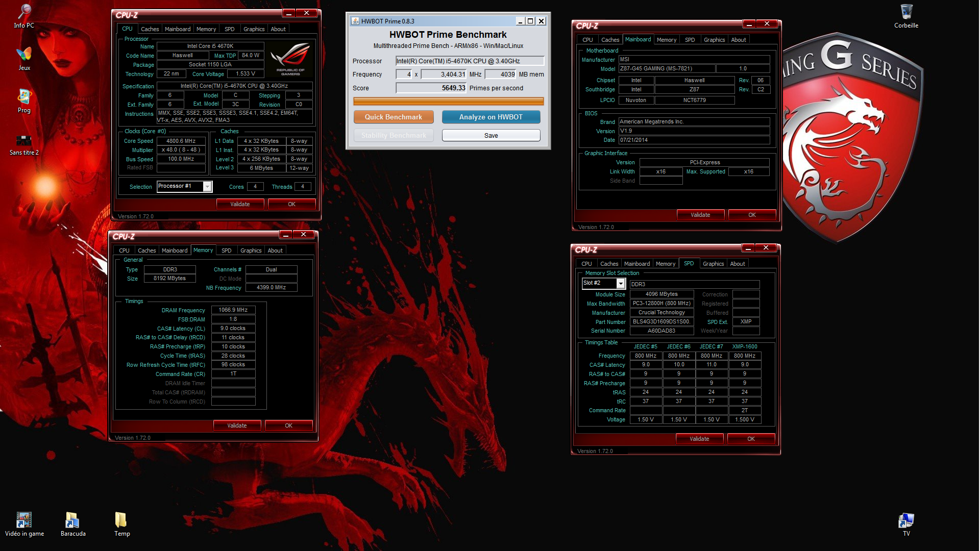Maximize the HWBOT Prime window
The height and width of the screenshot is (551, 980).
(x=530, y=21)
